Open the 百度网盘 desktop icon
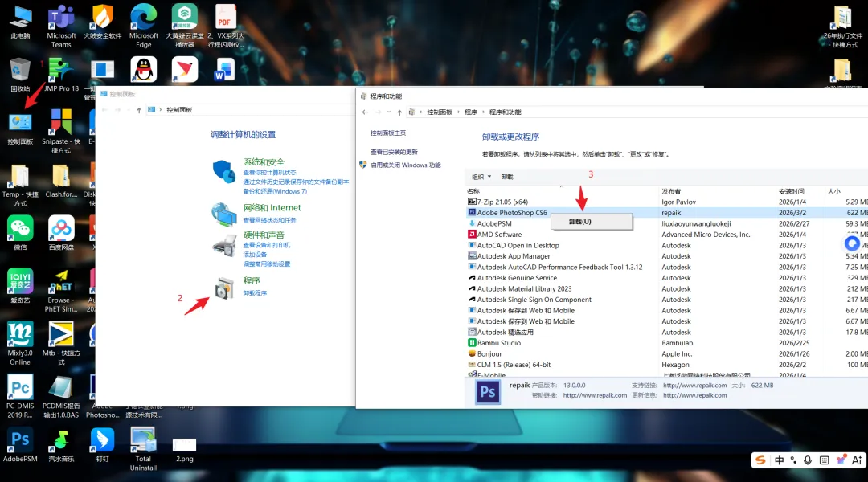The width and height of the screenshot is (868, 482). point(61,233)
